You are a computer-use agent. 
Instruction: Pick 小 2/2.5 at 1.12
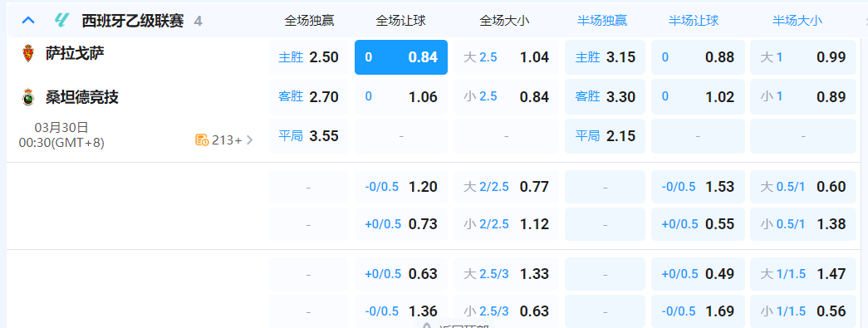[507, 224]
